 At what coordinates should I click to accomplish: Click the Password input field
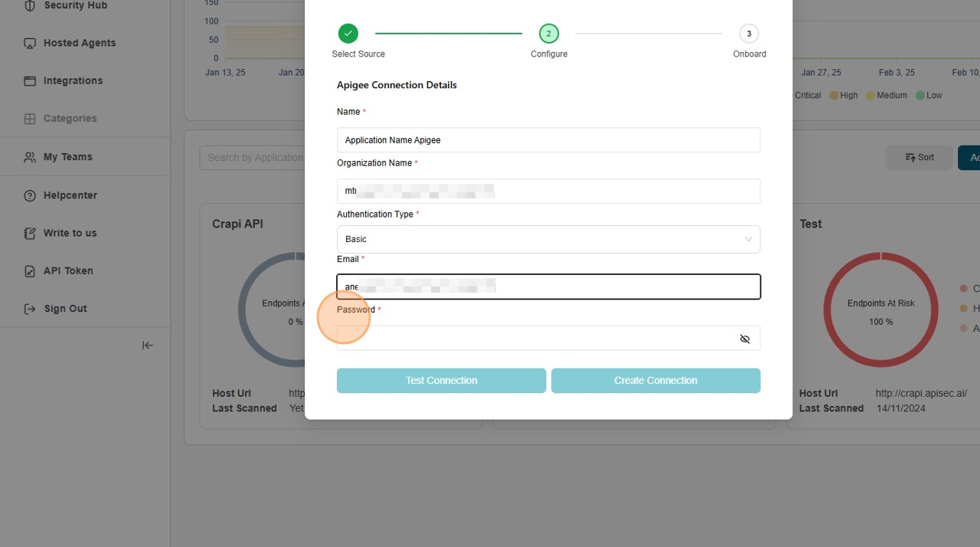(536, 339)
